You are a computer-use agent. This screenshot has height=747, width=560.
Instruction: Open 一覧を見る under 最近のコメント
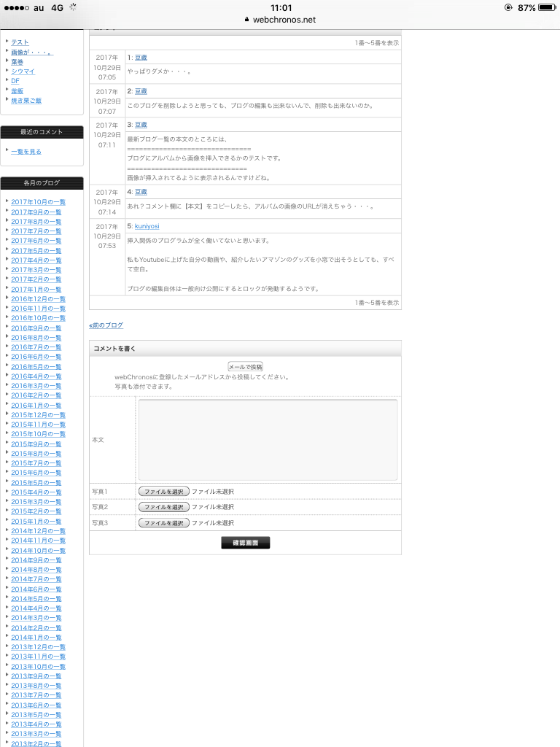[26, 151]
